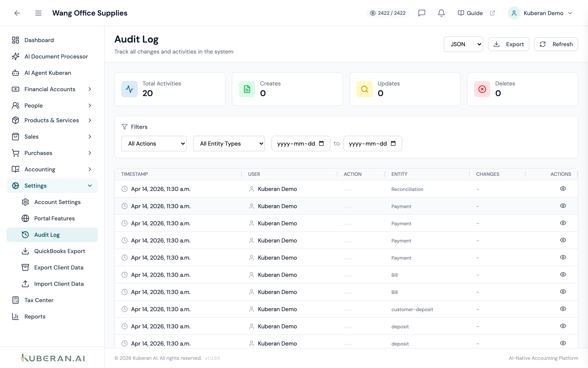Click the Settings gear icon
Viewport: 588px width, 368px height.
[16, 186]
